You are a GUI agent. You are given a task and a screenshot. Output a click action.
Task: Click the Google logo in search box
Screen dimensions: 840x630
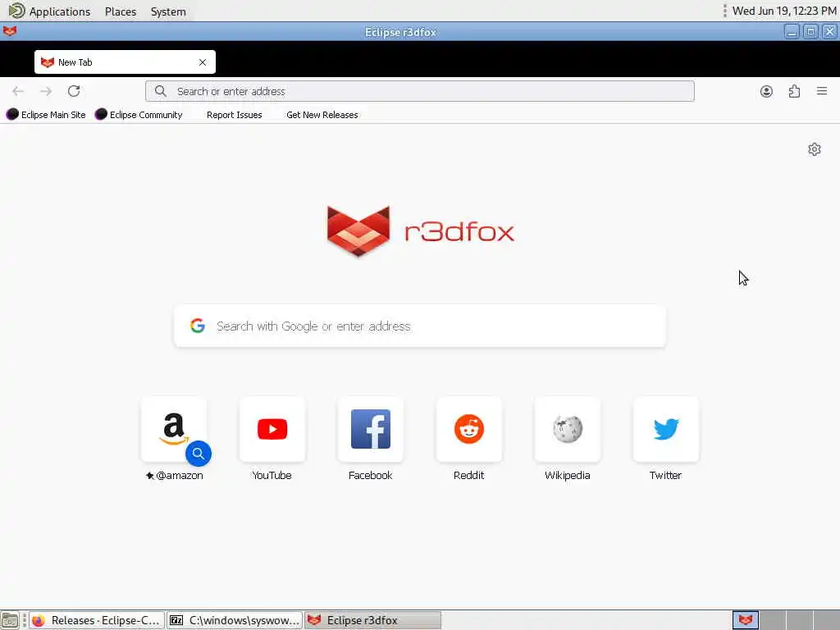click(x=198, y=326)
